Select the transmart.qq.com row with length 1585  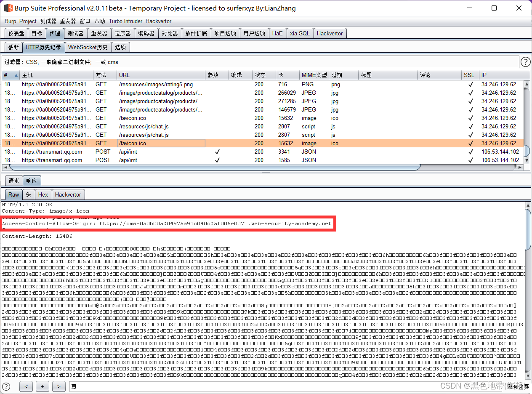[263, 160]
